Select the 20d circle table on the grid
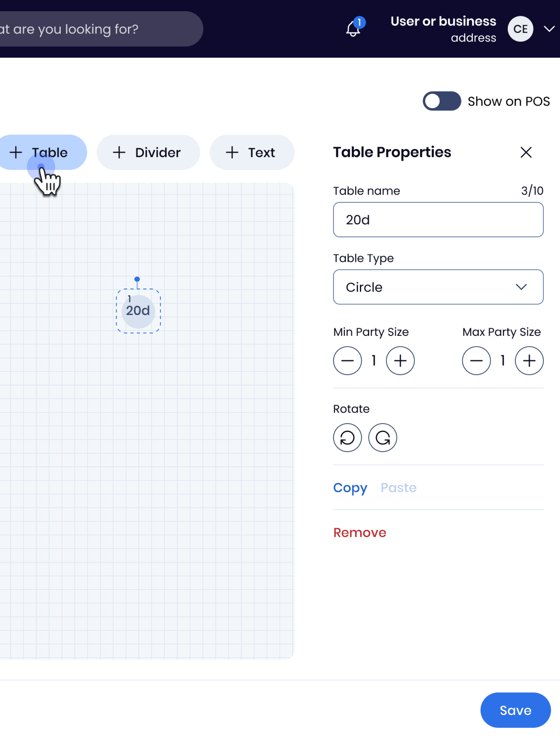Image resolution: width=560 pixels, height=747 pixels. click(x=138, y=311)
